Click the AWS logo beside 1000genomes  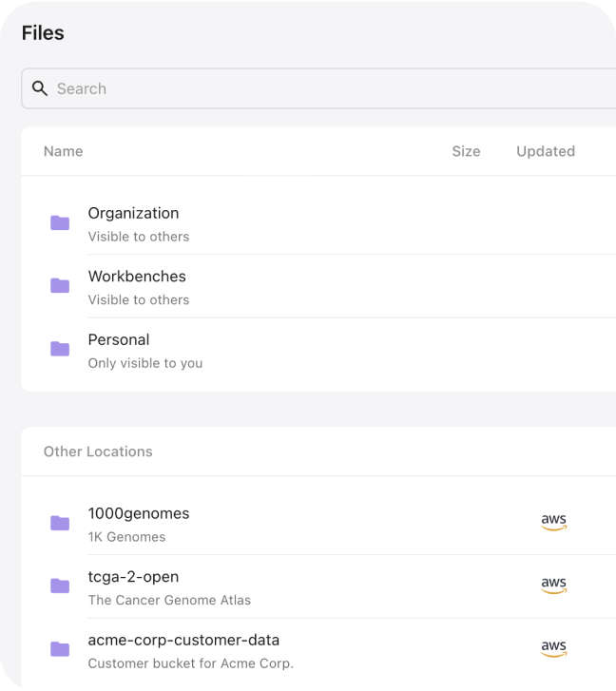554,522
